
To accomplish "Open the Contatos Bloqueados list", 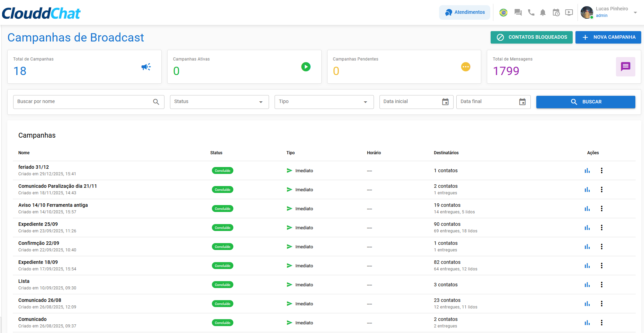I will coord(531,37).
